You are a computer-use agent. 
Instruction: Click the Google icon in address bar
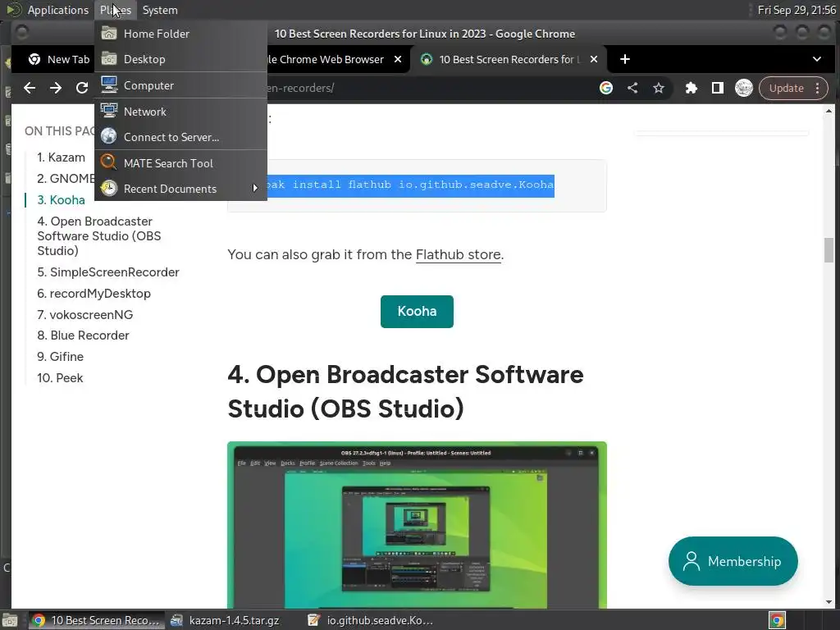coord(606,88)
